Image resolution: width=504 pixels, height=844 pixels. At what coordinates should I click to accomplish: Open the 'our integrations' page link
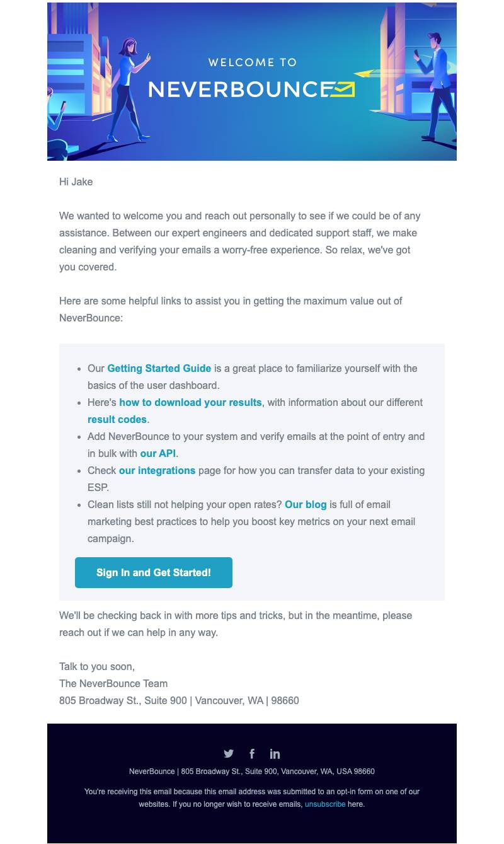pyautogui.click(x=157, y=470)
